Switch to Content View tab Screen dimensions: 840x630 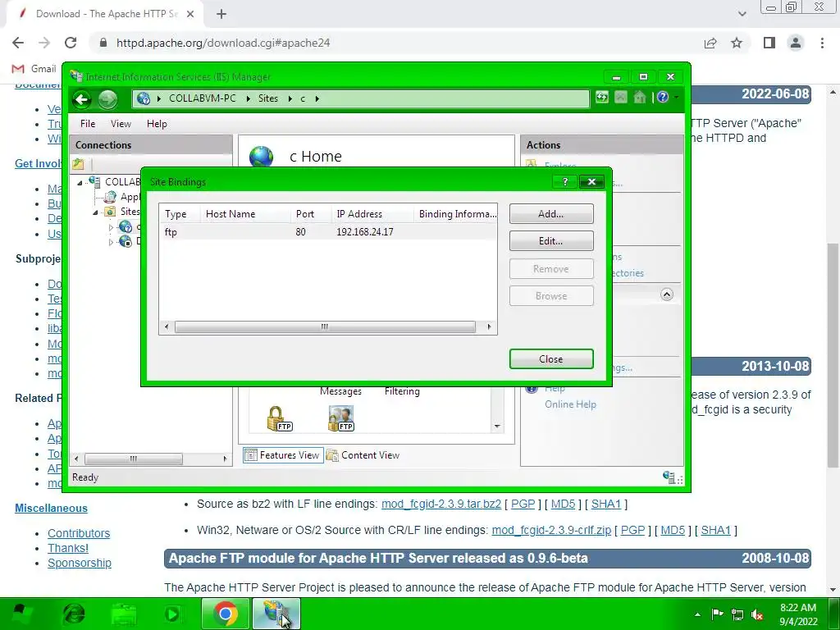pos(363,455)
